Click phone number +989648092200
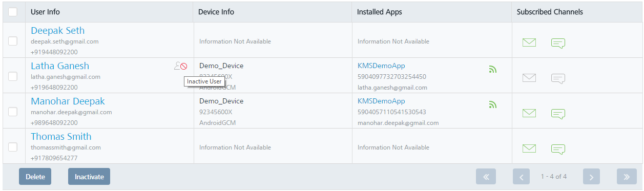This screenshot has width=644, height=191. coord(54,123)
